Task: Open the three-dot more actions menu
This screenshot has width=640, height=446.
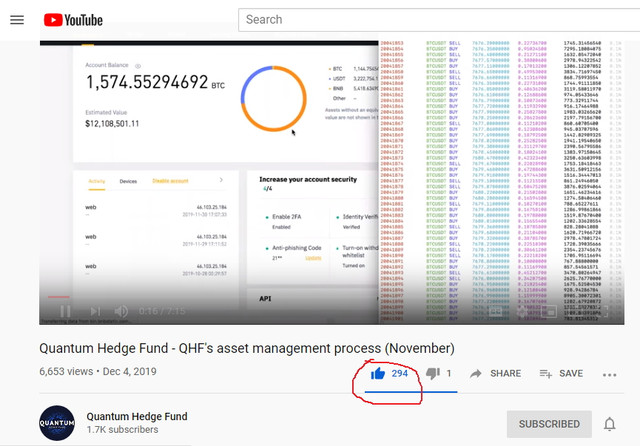Action: pyautogui.click(x=609, y=375)
